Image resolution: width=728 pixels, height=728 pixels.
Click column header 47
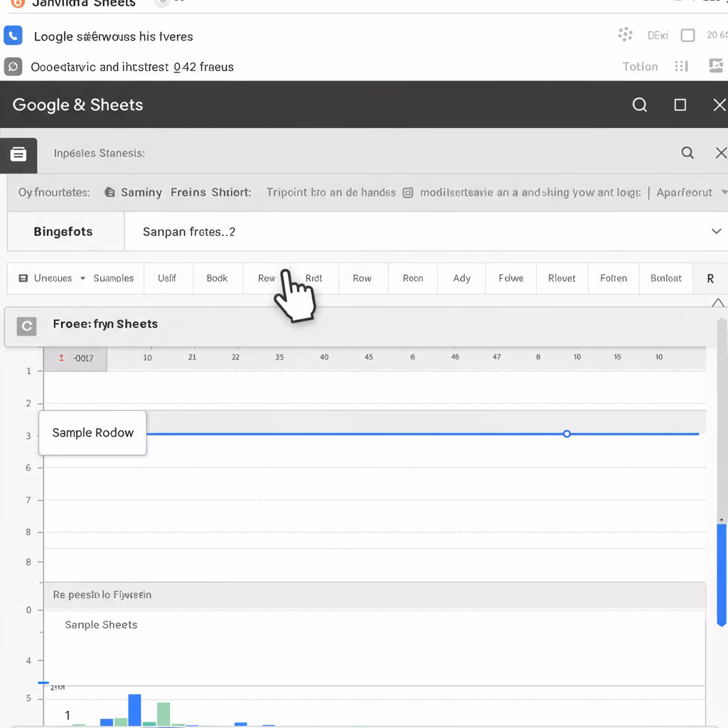pos(497,357)
